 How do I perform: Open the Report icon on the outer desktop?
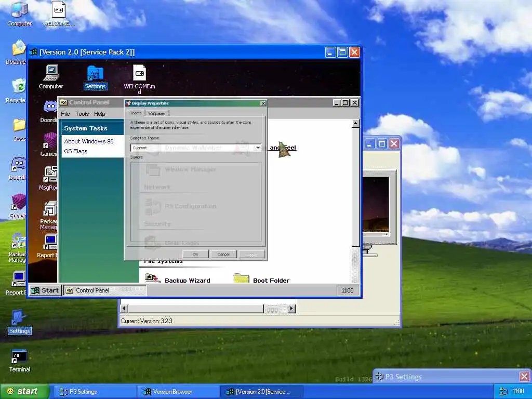[x=16, y=283]
